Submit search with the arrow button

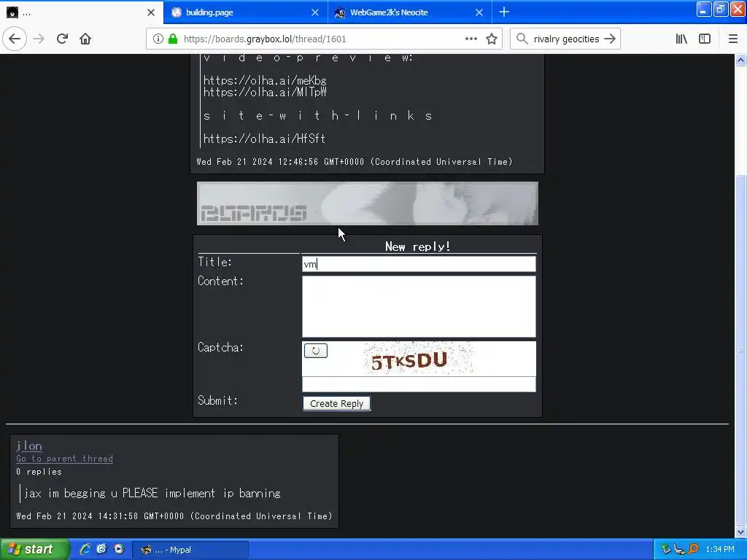(610, 39)
